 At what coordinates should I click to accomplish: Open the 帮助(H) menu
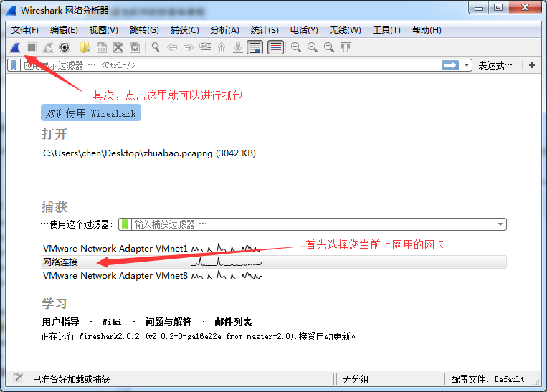pos(427,30)
